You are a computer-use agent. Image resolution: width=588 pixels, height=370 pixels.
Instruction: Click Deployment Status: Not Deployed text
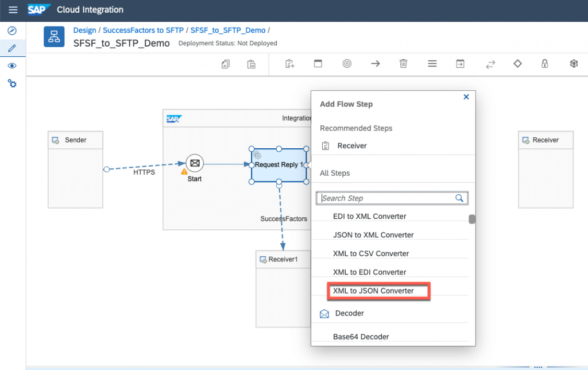(x=227, y=43)
